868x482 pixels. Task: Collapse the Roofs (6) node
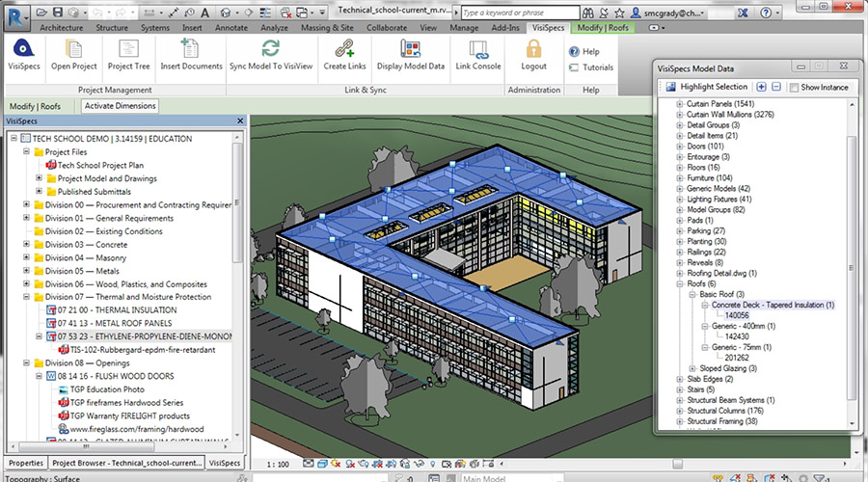(x=680, y=283)
